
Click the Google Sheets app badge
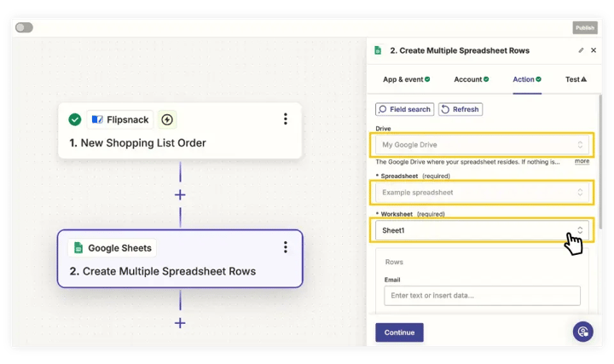point(113,248)
